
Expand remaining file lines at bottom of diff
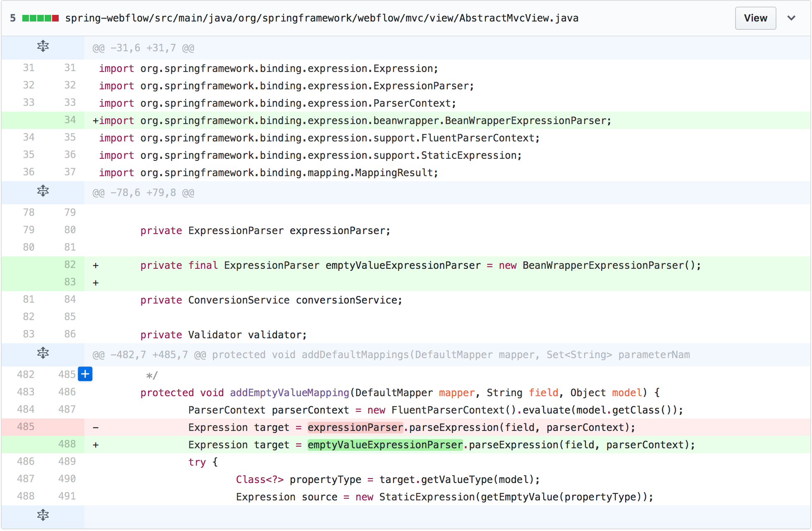click(43, 515)
